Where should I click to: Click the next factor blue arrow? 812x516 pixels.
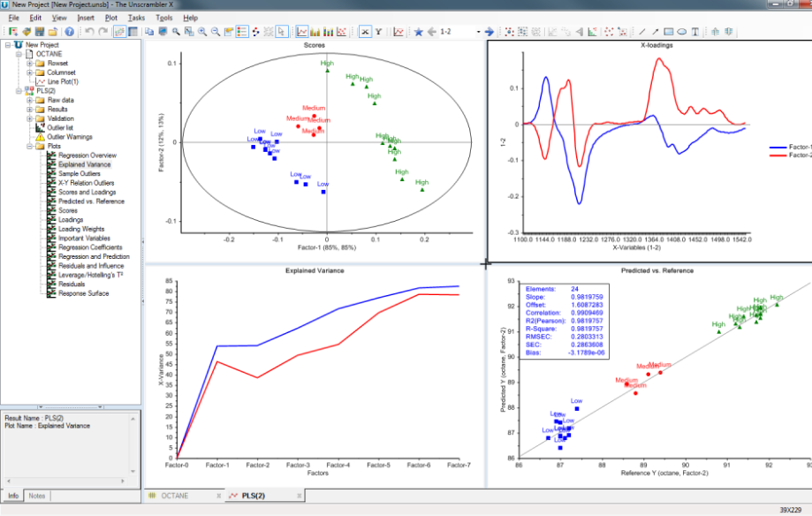coord(489,32)
